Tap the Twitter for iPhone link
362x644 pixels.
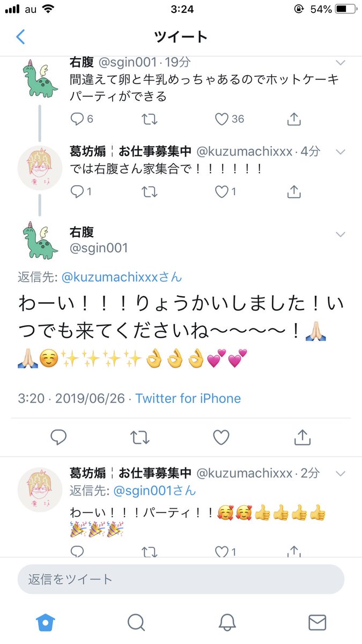point(188,399)
